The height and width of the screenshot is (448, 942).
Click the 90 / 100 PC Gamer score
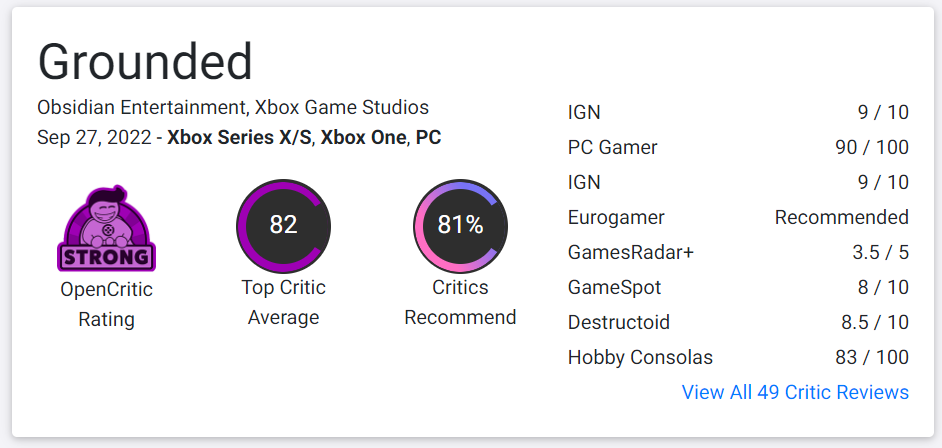(872, 147)
